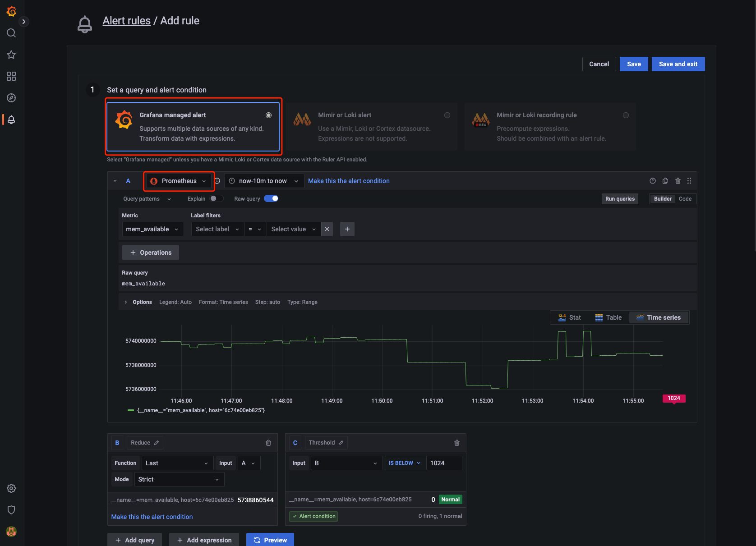Image resolution: width=756 pixels, height=546 pixels.
Task: Click the query A help icon
Action: click(653, 181)
